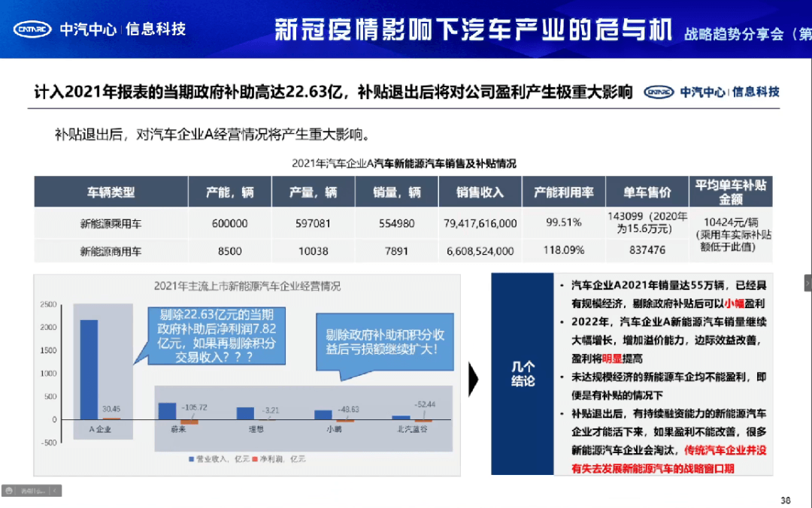Click the blue legend marker for 营业收入

pyautogui.click(x=191, y=459)
